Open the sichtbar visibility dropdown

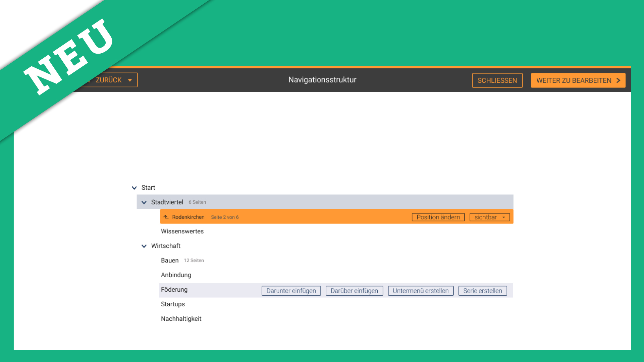tap(490, 217)
